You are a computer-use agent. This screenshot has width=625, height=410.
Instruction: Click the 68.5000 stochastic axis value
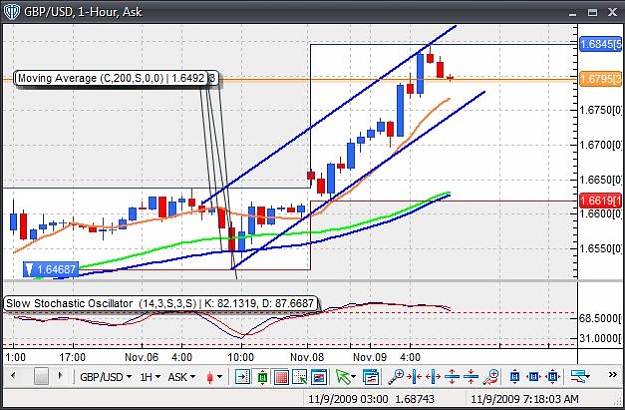coord(600,318)
